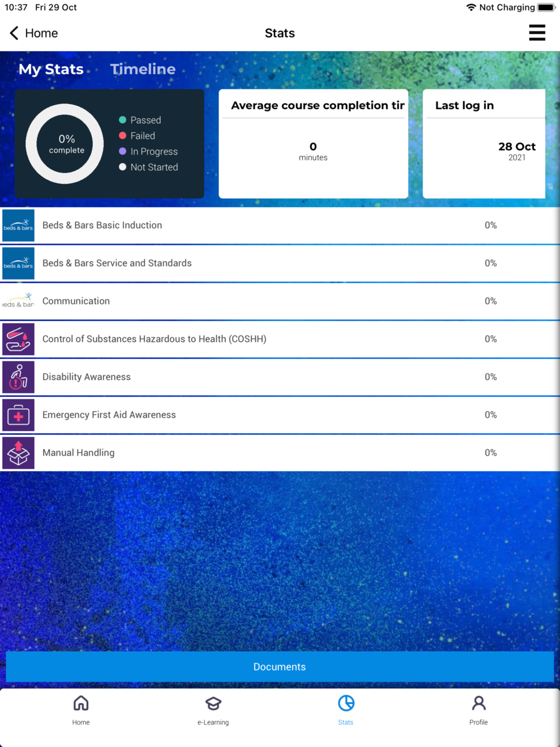Check the Wi-Fi status icon

(471, 7)
